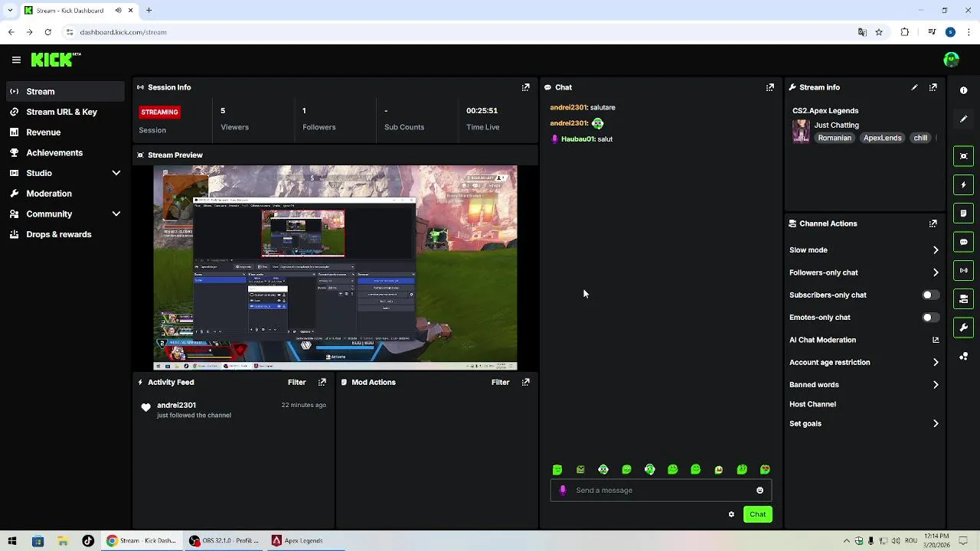This screenshot has height=551, width=980.
Task: Click andrei2301 username in activity feed
Action: [176, 405]
